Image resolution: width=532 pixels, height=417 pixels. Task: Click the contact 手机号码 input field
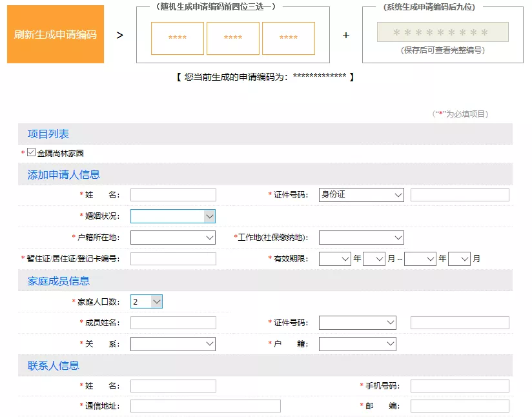pyautogui.click(x=460, y=386)
